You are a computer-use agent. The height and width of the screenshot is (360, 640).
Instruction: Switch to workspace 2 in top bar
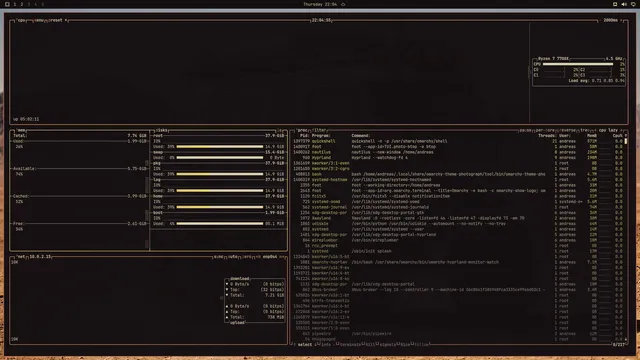(22, 4)
